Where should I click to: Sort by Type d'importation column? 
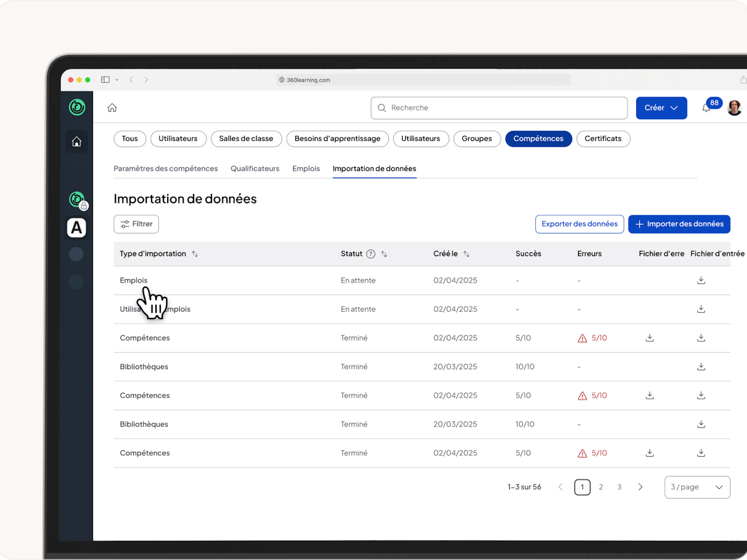[x=195, y=254]
